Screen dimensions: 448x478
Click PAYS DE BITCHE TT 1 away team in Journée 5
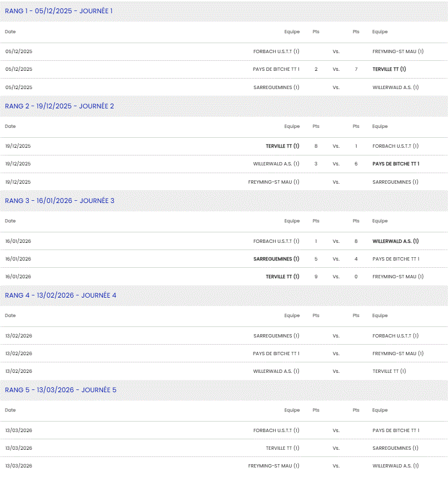coord(395,430)
